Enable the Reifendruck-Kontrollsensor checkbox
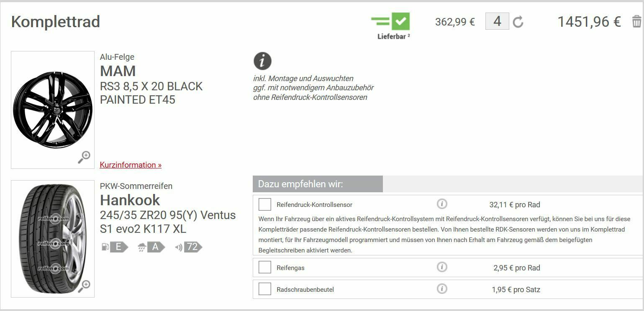 click(x=265, y=204)
